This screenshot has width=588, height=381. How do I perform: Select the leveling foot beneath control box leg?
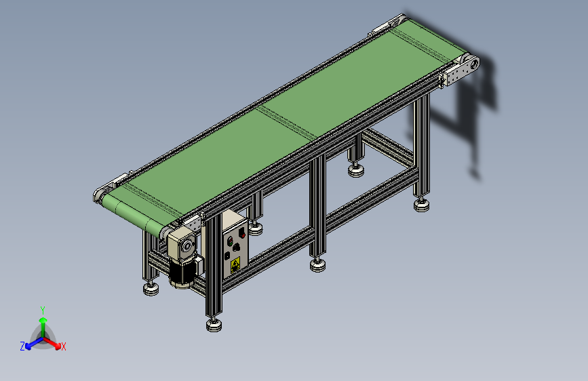[214, 325]
